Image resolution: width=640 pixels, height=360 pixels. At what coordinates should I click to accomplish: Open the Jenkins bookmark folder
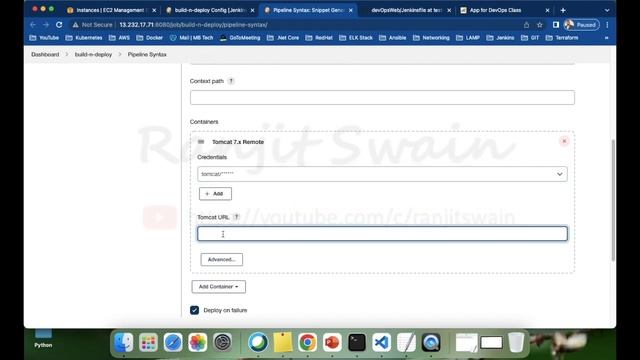pyautogui.click(x=500, y=38)
